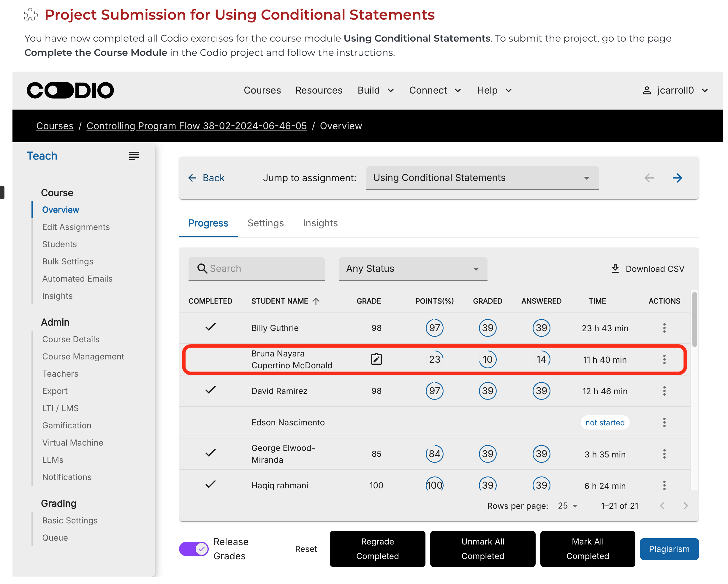Screen dimensions: 728x584
Task: Open the jcarroll0 account dropdown
Action: tap(704, 90)
